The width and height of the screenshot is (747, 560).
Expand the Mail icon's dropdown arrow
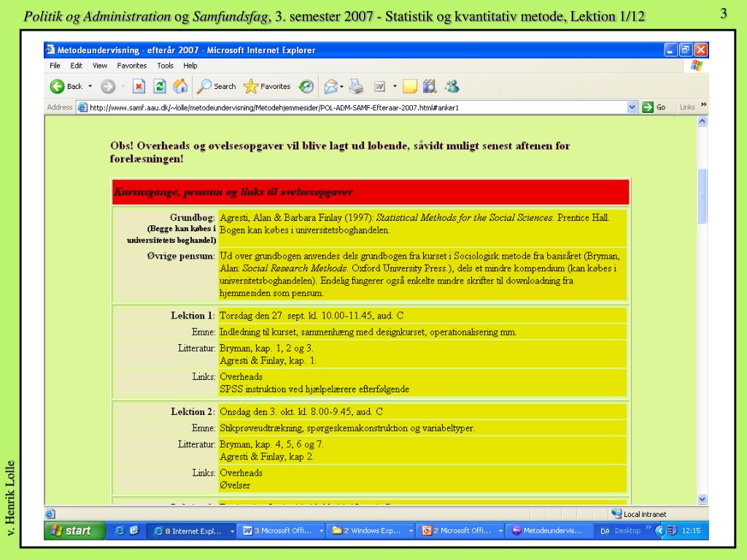tap(341, 86)
